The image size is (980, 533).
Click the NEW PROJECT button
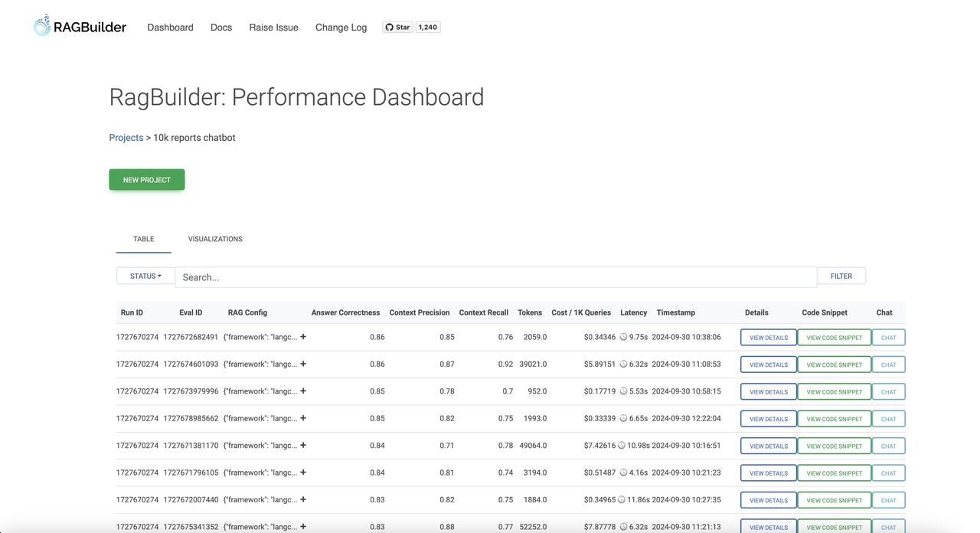(147, 180)
